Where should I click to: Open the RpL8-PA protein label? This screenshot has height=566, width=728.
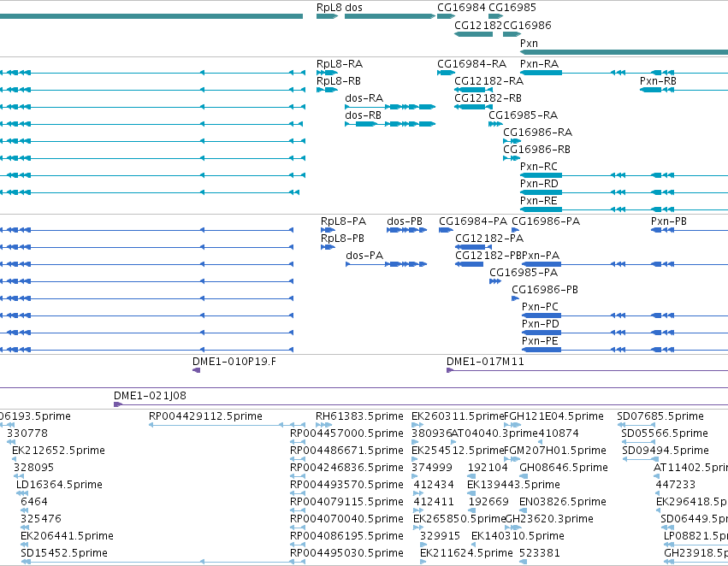pyautogui.click(x=343, y=221)
